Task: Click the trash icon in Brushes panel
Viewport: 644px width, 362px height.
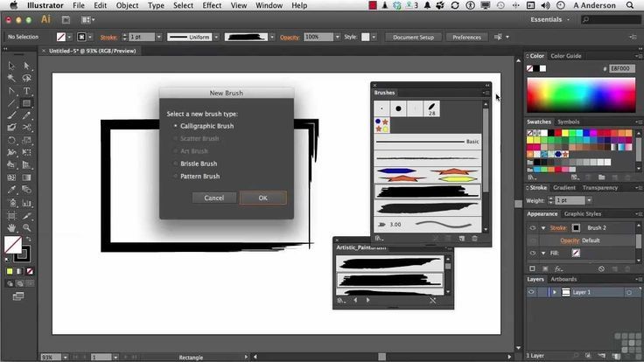Action: tap(475, 239)
